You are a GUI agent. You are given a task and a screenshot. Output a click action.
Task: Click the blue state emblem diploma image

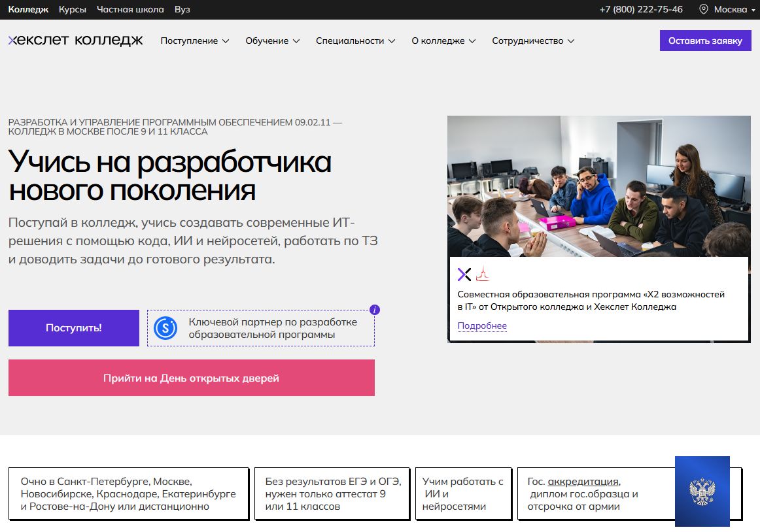point(702,491)
